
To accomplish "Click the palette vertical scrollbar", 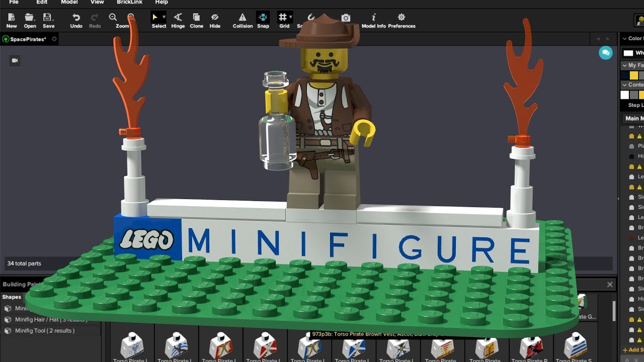I will click(x=614, y=311).
